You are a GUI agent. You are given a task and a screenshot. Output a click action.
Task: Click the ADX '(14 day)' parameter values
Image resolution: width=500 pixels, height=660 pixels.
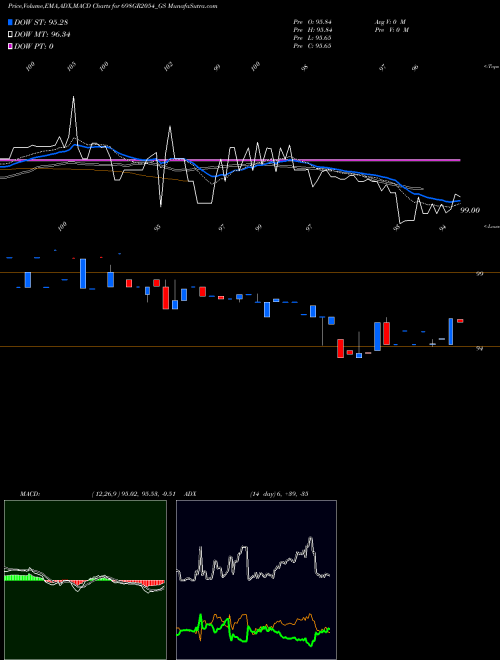click(279, 494)
